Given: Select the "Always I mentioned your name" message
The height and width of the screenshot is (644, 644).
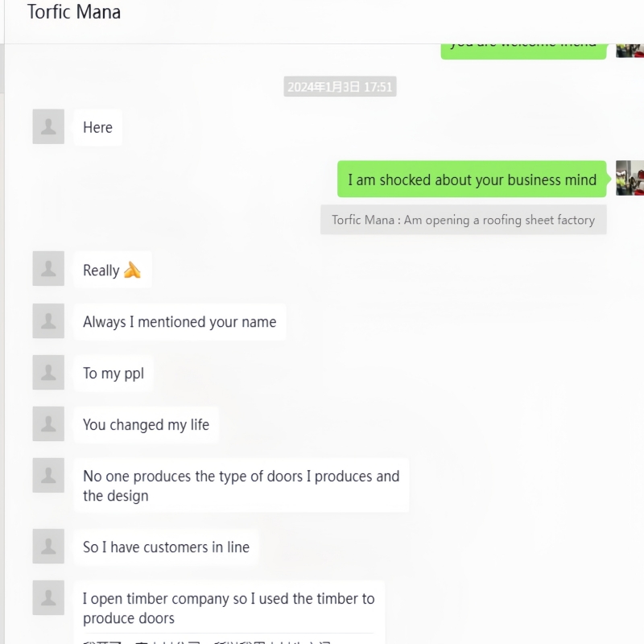Looking at the screenshot, I should coord(180,322).
